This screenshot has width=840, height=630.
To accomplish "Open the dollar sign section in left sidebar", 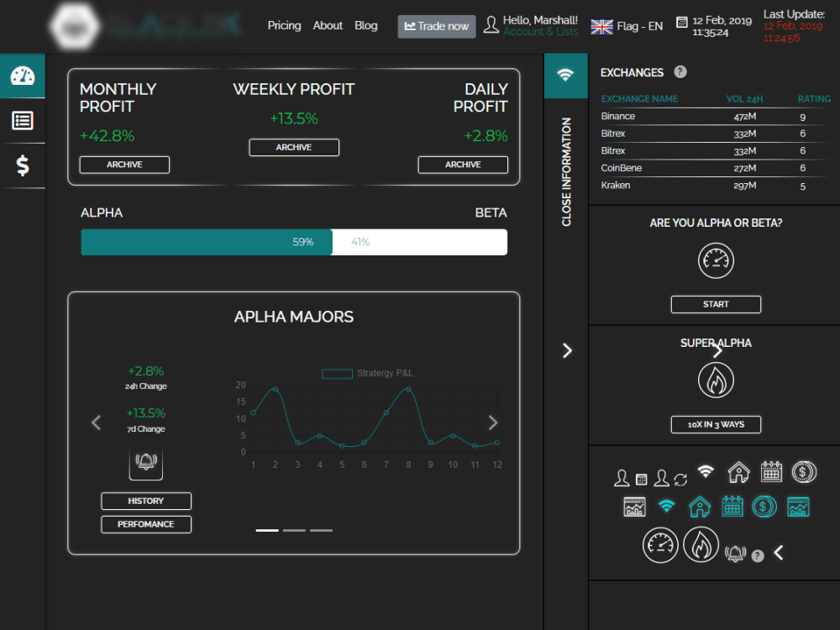I will [23, 165].
